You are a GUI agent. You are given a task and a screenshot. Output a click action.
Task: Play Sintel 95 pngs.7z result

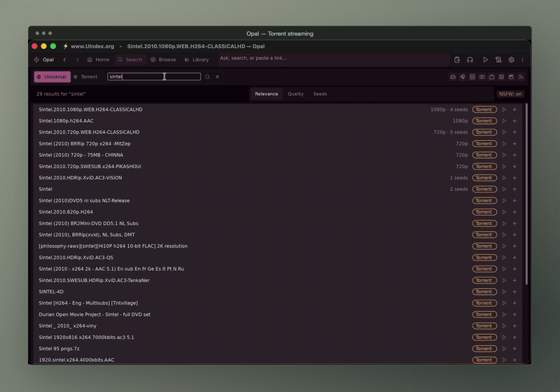(504, 349)
